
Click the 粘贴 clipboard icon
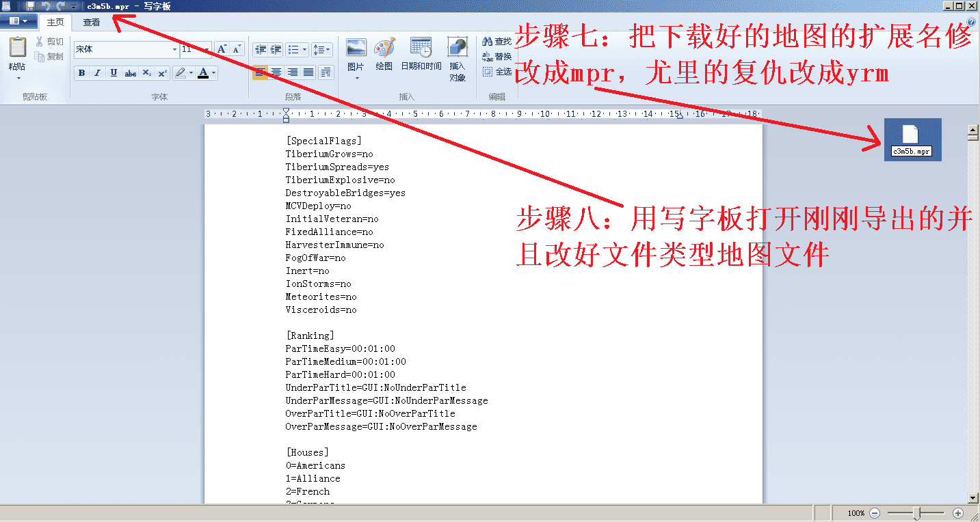17,48
